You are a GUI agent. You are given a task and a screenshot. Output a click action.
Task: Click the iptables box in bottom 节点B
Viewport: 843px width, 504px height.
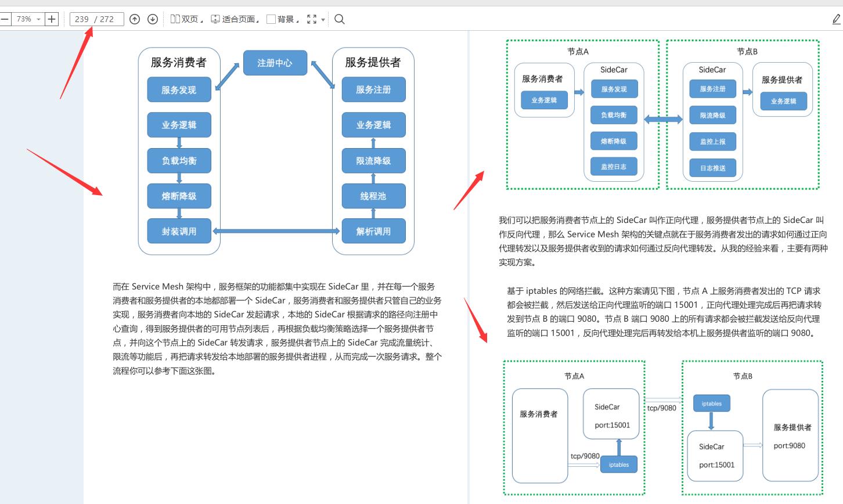(712, 404)
